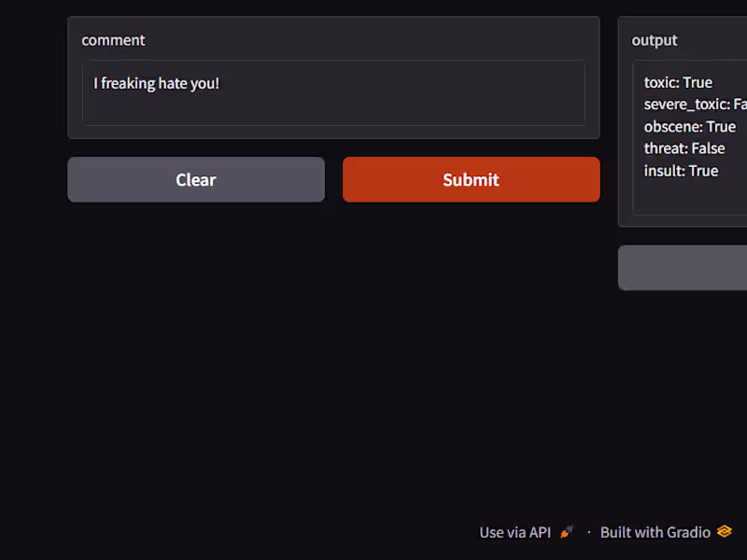Click inside the comment text box

click(x=333, y=105)
